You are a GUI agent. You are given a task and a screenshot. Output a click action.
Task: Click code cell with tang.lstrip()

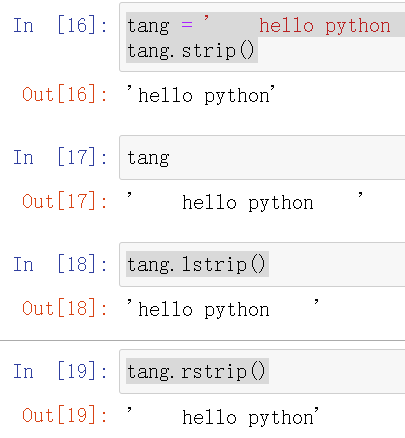[262, 265]
